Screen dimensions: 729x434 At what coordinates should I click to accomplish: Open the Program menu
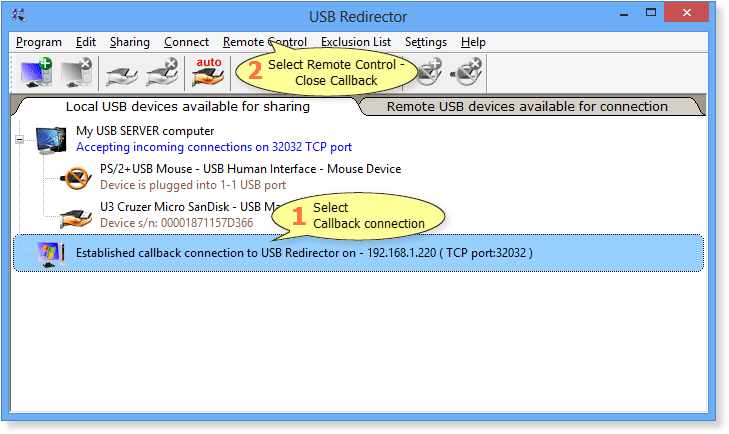(39, 42)
